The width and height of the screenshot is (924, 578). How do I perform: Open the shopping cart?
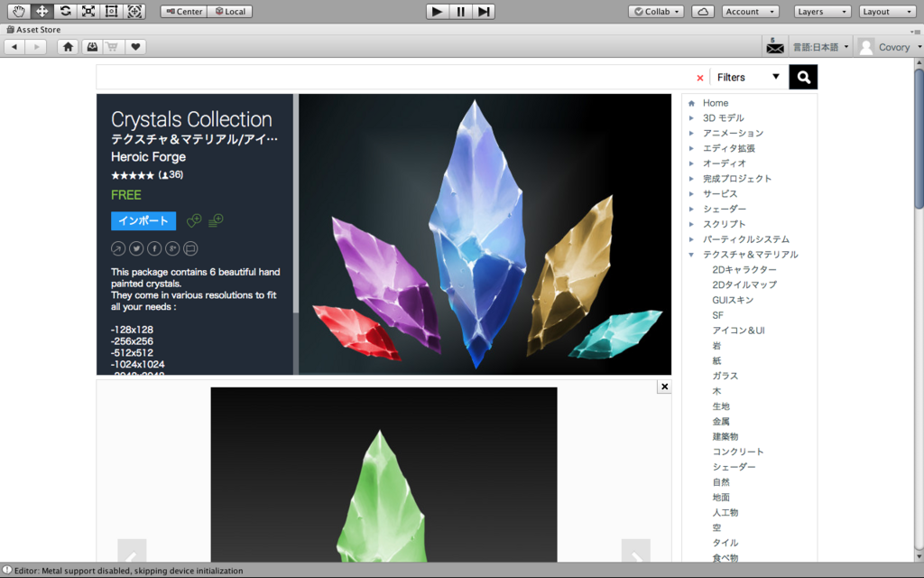pos(113,47)
